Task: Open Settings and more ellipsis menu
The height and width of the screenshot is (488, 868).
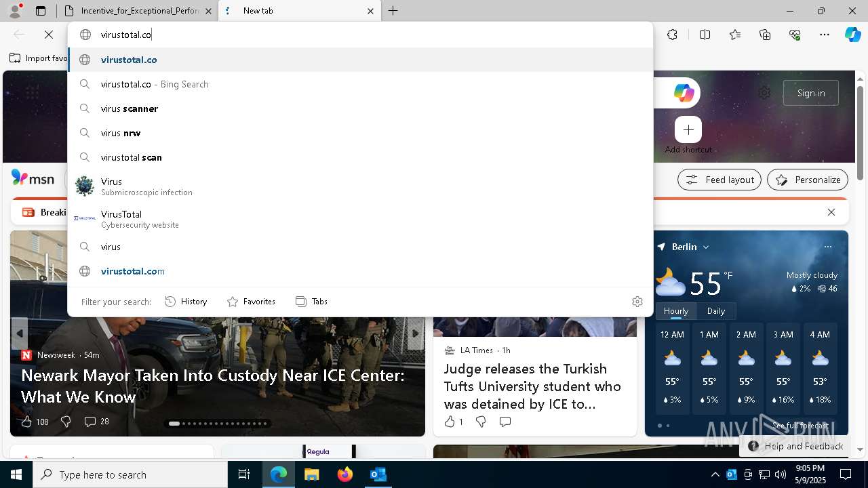Action: 825,35
